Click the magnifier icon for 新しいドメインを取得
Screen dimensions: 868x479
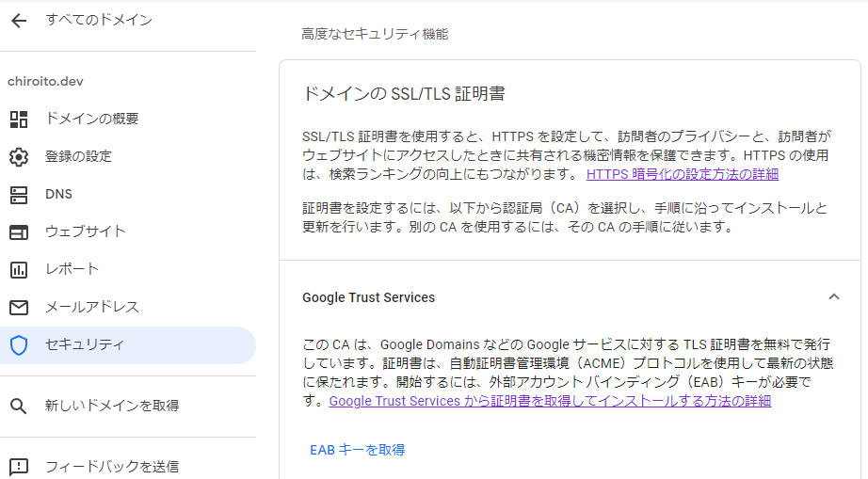pyautogui.click(x=18, y=406)
